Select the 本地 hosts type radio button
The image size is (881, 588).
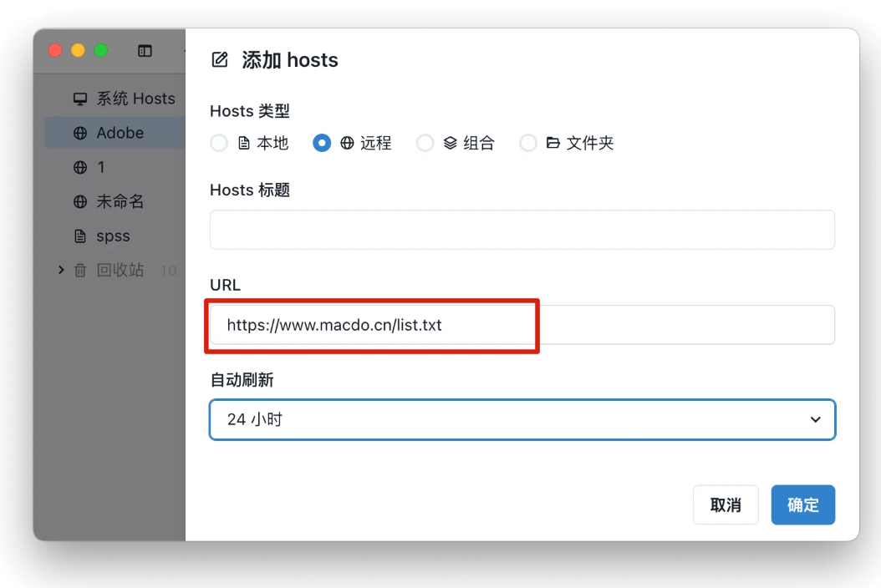(x=219, y=143)
